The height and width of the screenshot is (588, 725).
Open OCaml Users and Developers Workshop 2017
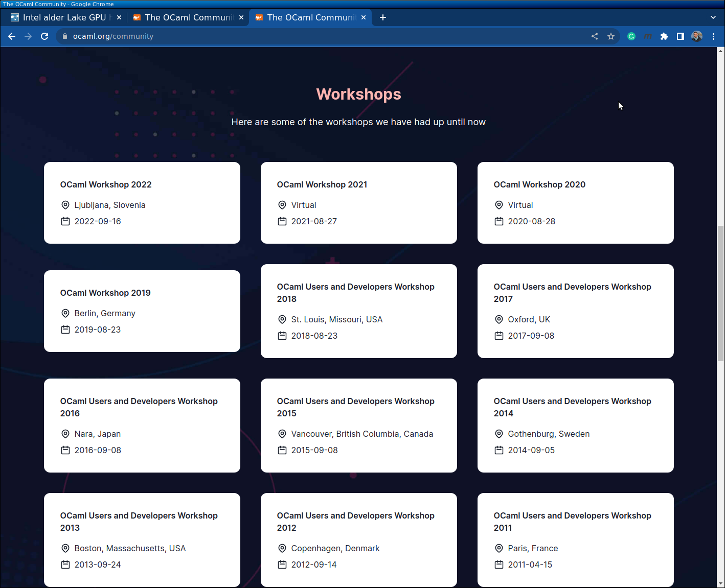point(576,311)
